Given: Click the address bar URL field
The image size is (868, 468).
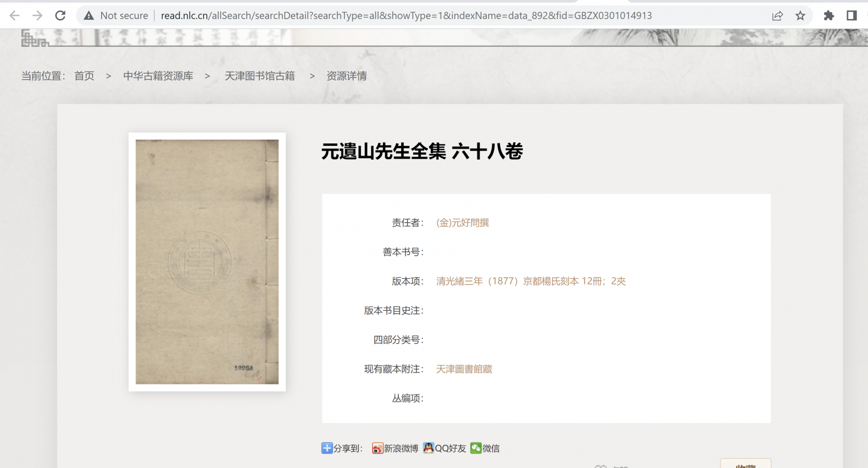Looking at the screenshot, I should click(405, 15).
